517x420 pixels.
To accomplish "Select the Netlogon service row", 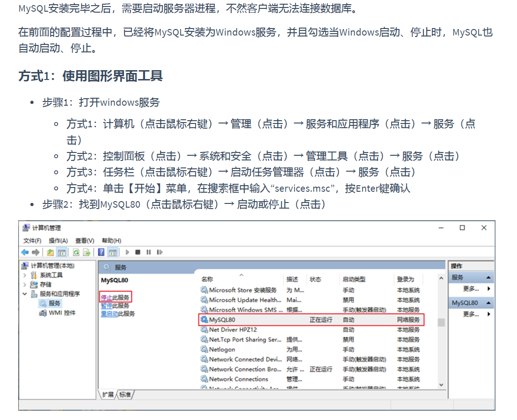I will coord(311,349).
